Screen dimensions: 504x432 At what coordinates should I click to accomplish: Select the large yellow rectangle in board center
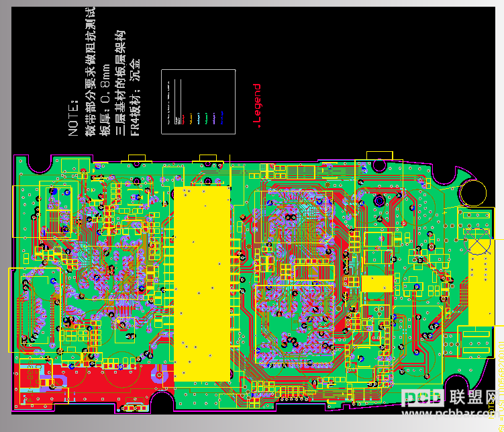[x=202, y=284]
